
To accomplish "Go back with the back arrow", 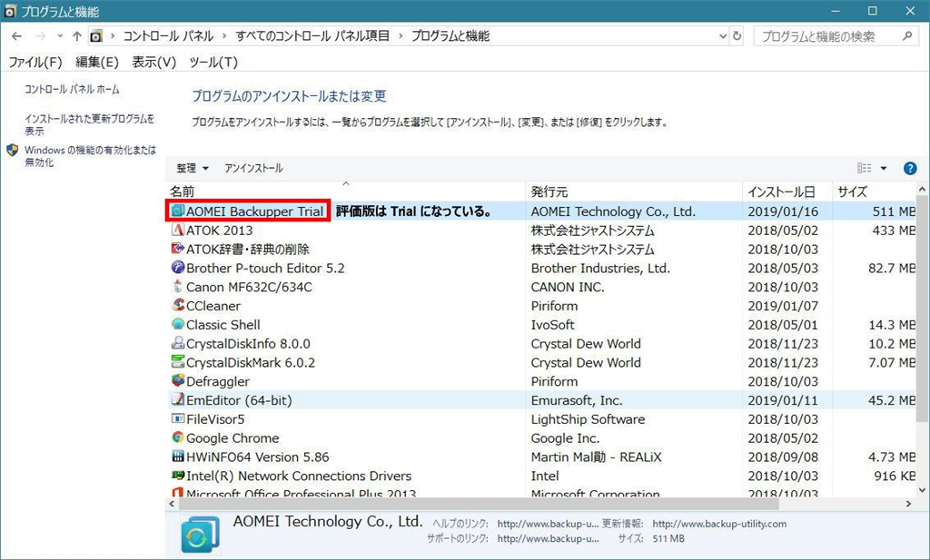I will [16, 36].
